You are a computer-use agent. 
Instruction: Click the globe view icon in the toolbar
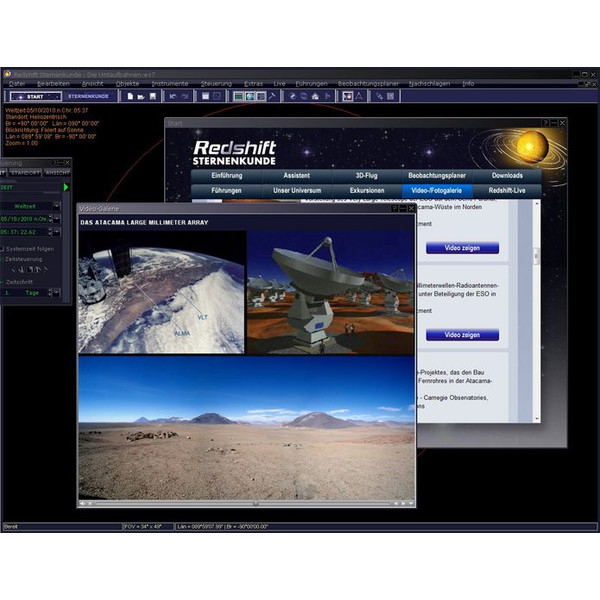[249, 96]
